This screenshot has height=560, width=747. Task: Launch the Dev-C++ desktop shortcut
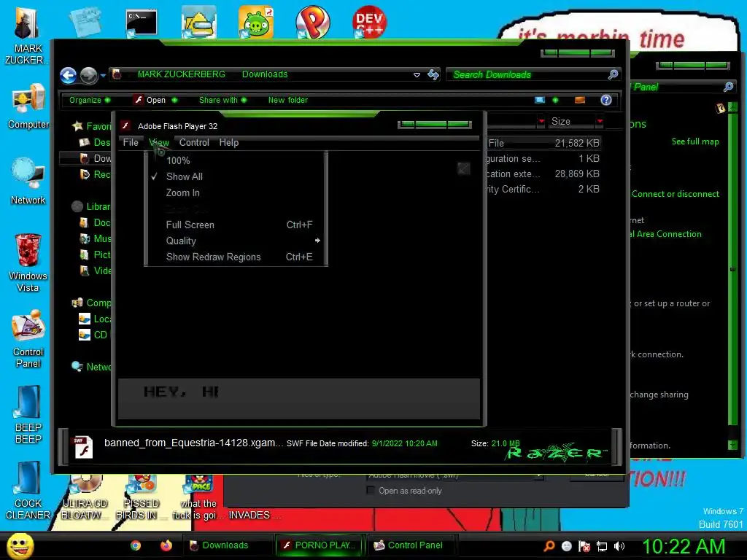pos(369,22)
